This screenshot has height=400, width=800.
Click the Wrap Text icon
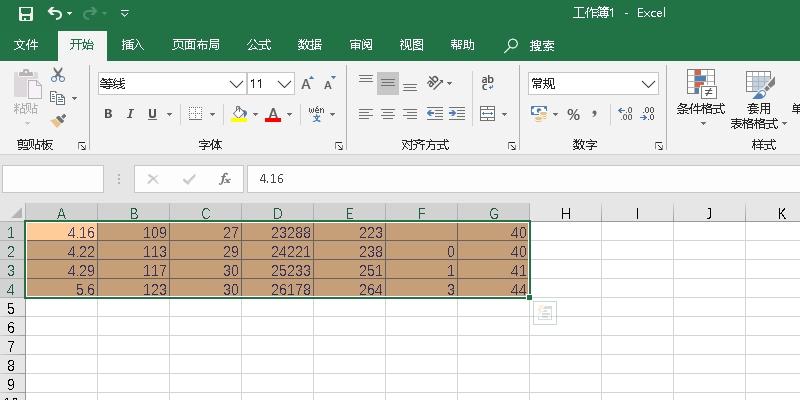[488, 83]
